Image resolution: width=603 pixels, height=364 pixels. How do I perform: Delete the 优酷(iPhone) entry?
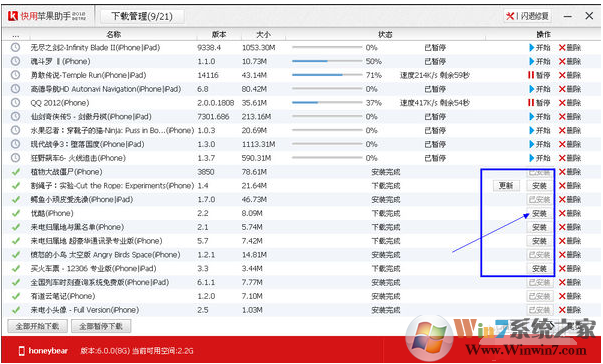click(x=570, y=213)
